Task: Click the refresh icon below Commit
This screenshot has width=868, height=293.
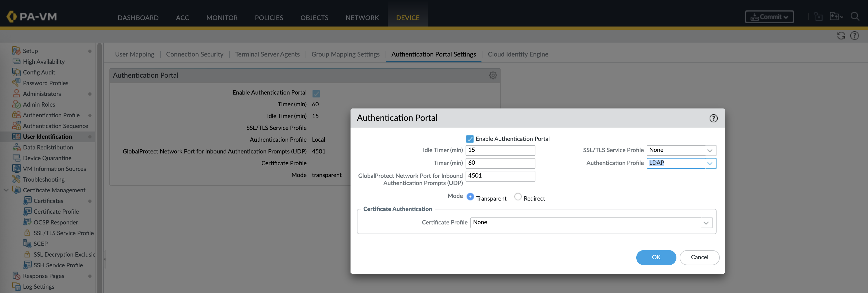Action: 841,36
